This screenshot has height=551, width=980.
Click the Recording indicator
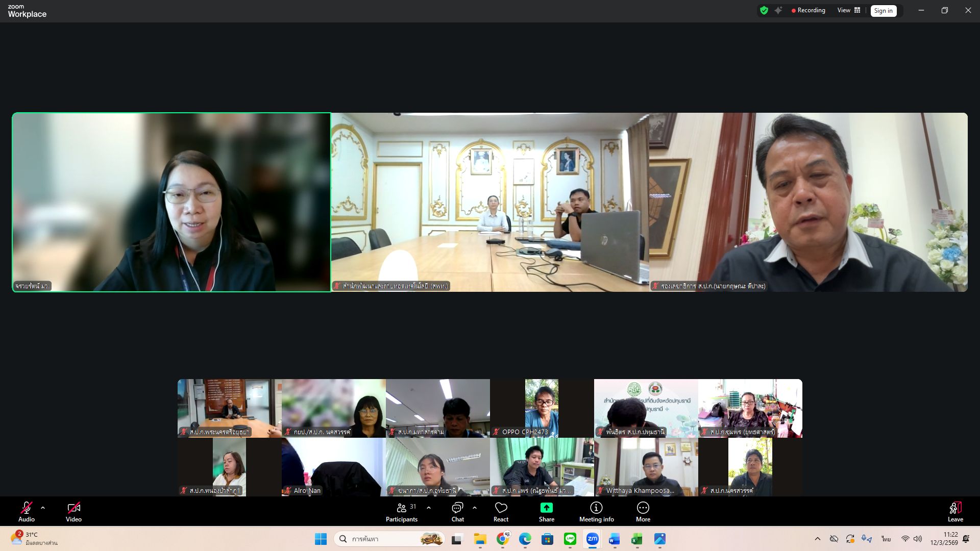click(x=808, y=10)
